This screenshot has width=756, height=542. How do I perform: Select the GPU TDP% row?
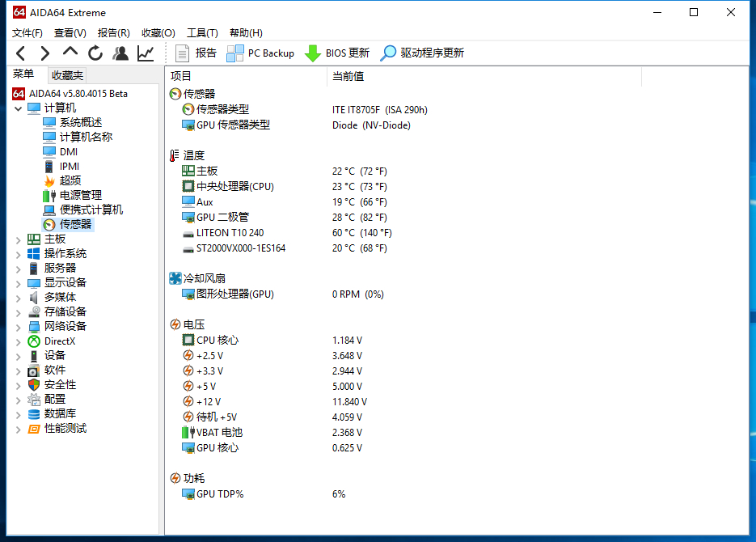(x=264, y=493)
